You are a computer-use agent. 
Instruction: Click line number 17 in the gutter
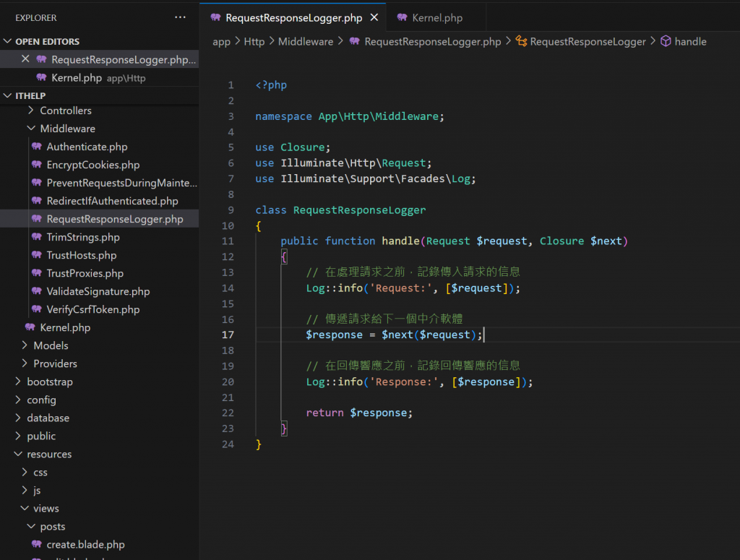point(228,335)
